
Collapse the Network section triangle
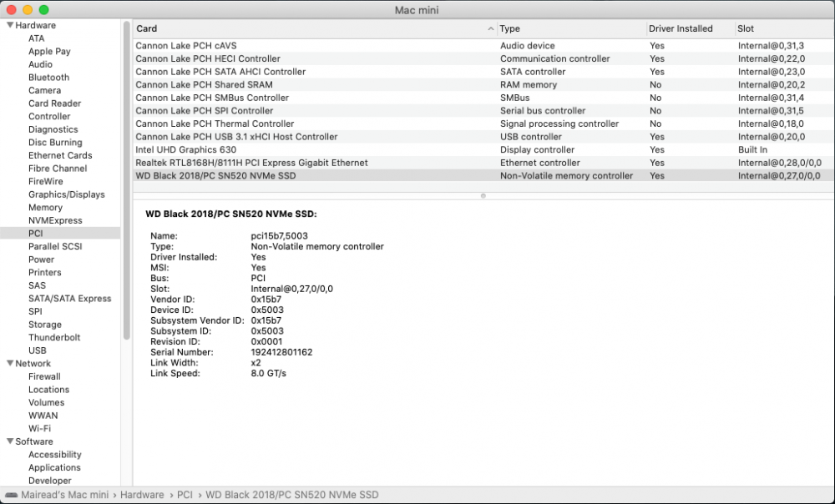tap(9, 363)
